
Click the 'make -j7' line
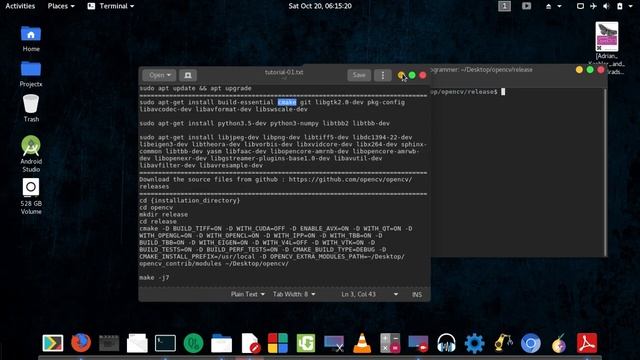154,278
